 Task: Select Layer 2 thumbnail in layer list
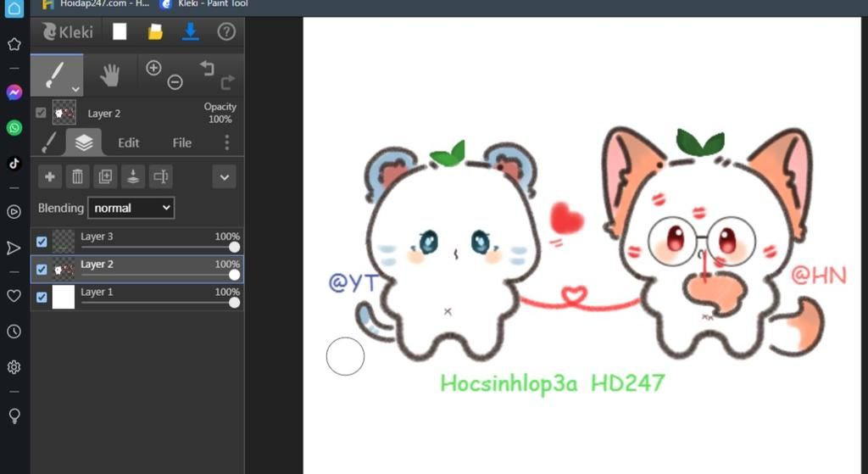pos(63,269)
